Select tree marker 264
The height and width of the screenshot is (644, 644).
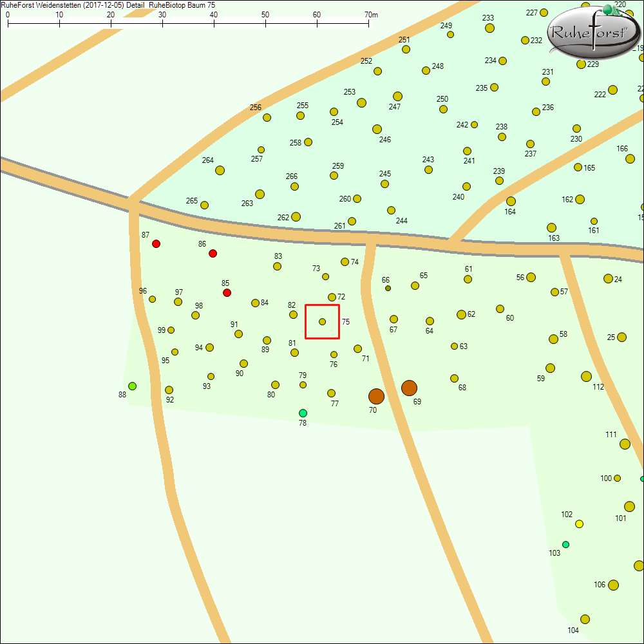tap(220, 171)
